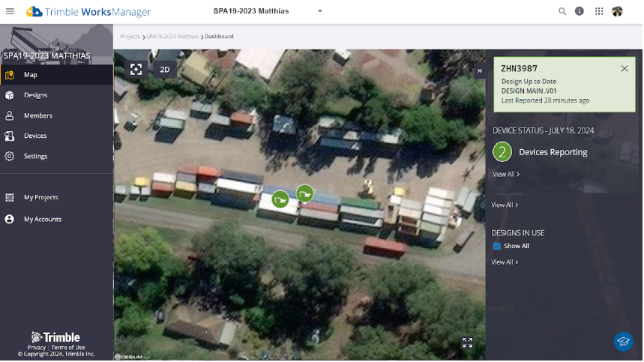Enter fullscreen map view
Viewport: 644px width, 362px height.
click(x=468, y=343)
